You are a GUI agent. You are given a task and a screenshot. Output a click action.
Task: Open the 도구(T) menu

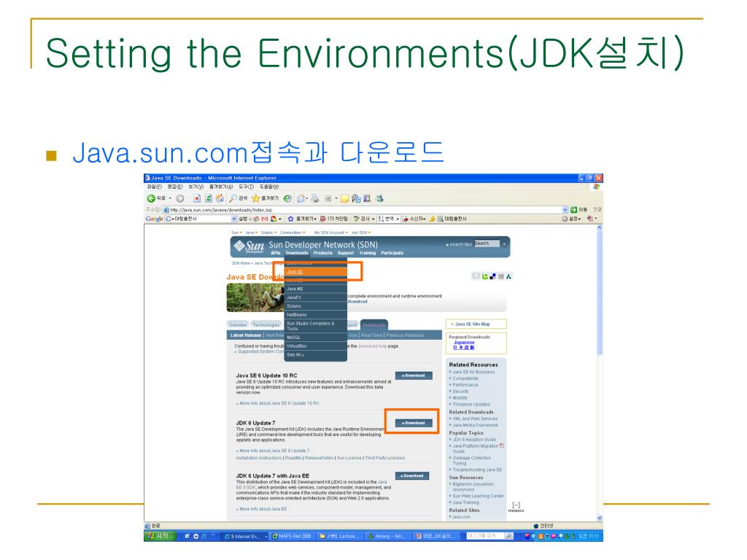(247, 187)
